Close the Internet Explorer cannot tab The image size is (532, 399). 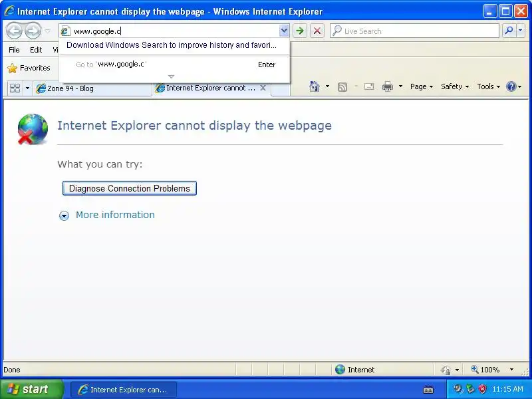pyautogui.click(x=263, y=88)
